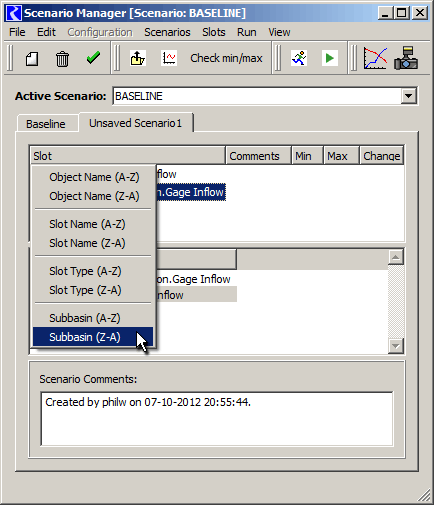This screenshot has width=434, height=505.
Task: Click the trash can delete icon
Action: [62, 59]
